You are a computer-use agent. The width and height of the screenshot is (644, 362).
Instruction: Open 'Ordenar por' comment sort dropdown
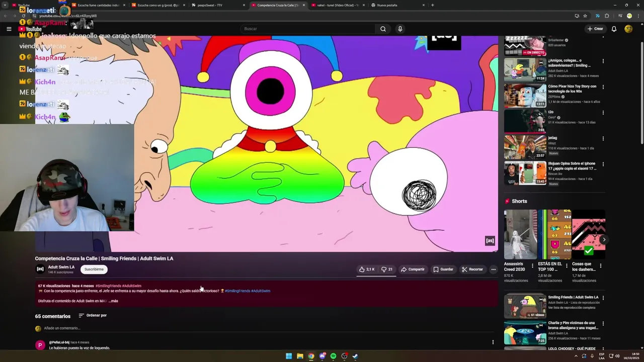coord(93,315)
